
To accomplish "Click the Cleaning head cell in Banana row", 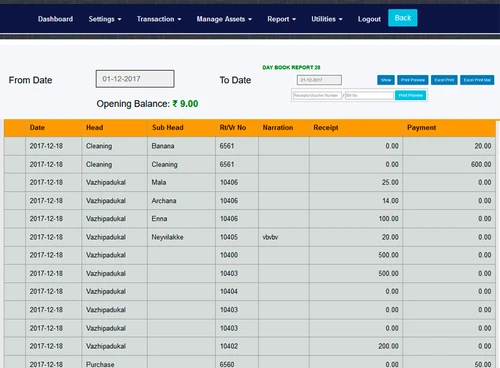I will coord(114,146).
